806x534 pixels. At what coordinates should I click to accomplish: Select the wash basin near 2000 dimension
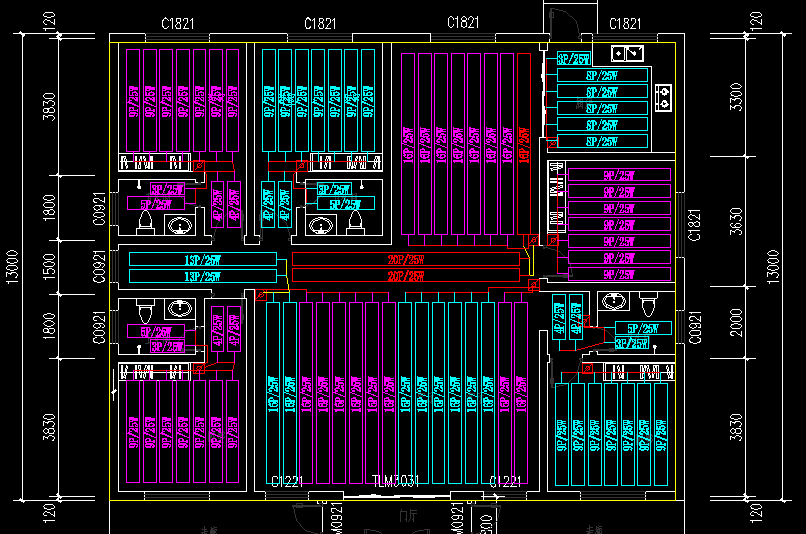click(x=613, y=298)
